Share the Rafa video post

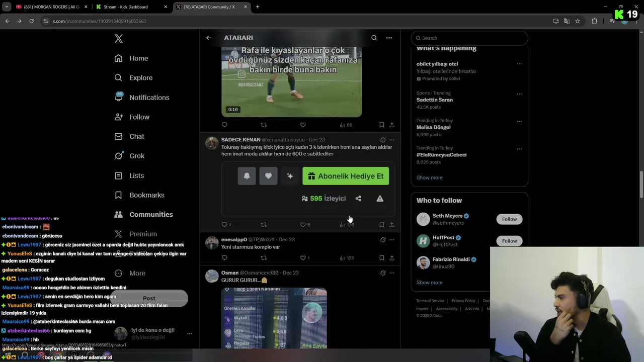(392, 125)
